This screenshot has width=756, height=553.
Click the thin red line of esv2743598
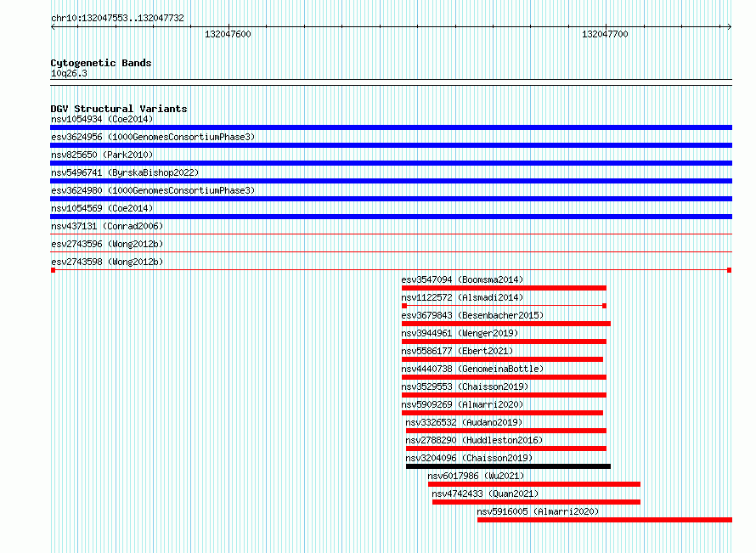[391, 270]
